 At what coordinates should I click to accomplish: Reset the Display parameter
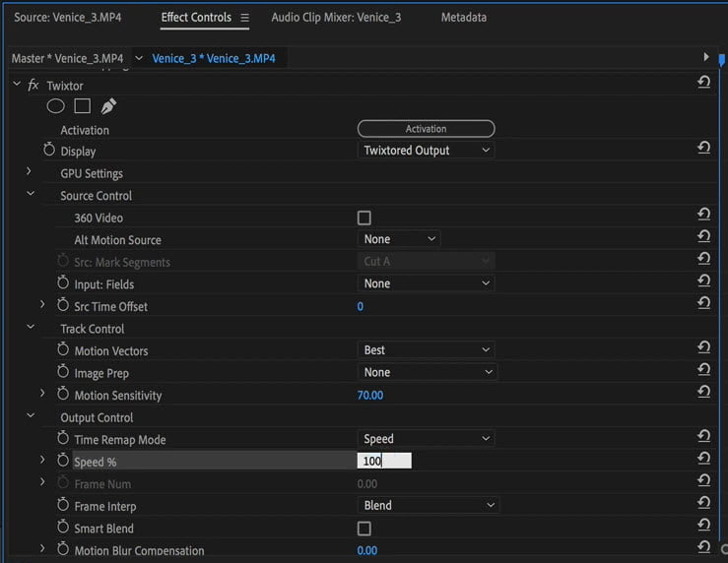point(703,148)
